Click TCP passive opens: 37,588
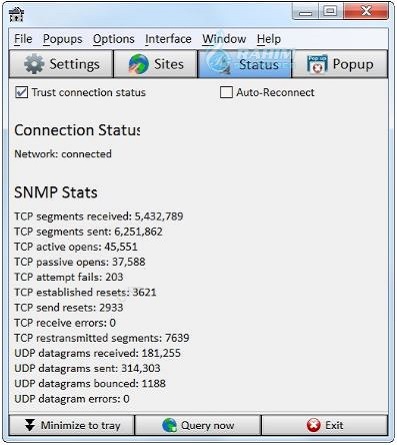This screenshot has width=397, height=445. [x=80, y=262]
